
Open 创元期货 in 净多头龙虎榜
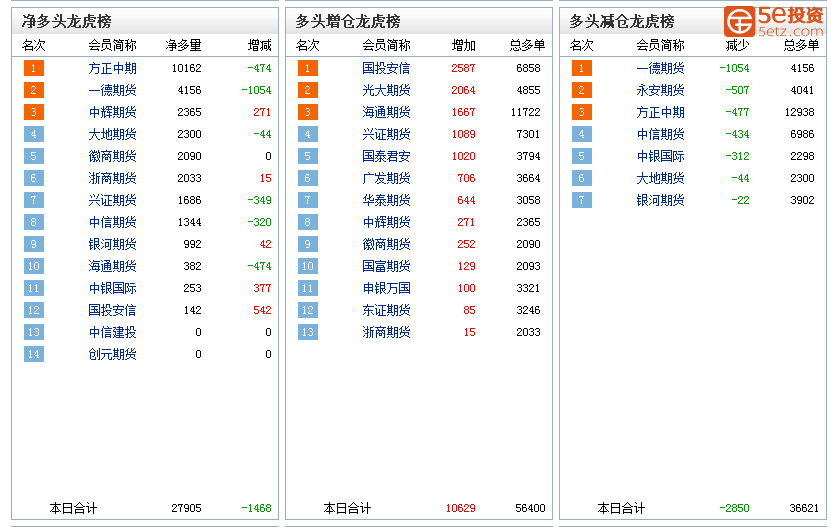(x=112, y=354)
